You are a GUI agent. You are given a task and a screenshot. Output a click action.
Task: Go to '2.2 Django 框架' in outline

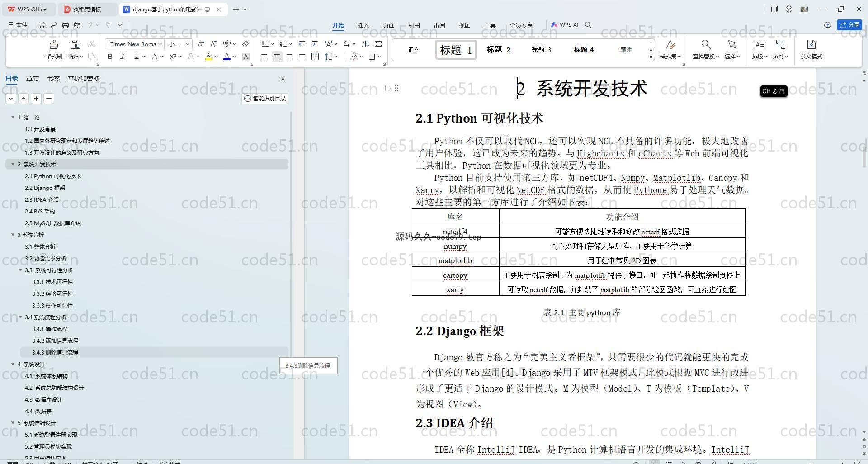[x=45, y=188]
